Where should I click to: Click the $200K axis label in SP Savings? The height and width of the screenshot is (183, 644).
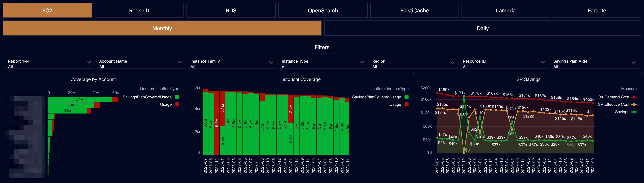[426, 88]
